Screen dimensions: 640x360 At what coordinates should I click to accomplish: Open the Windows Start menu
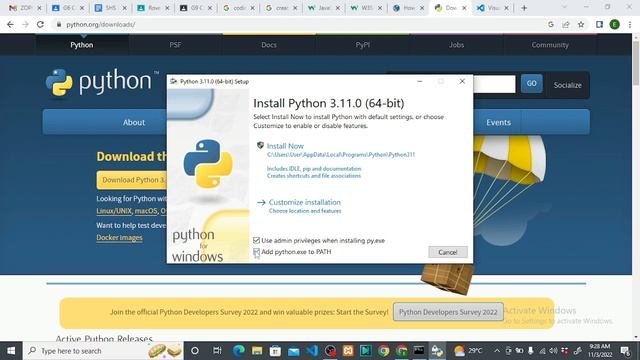point(11,351)
